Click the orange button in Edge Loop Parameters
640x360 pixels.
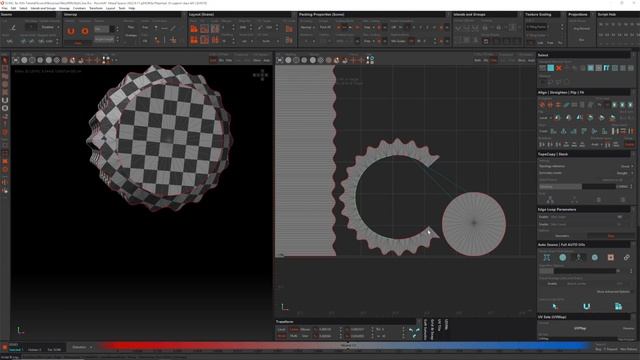pyautogui.click(x=611, y=236)
